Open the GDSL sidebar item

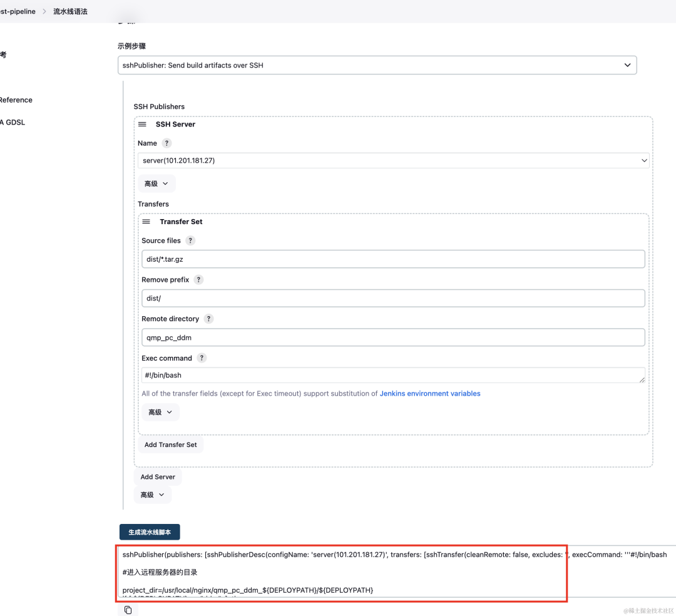click(x=13, y=123)
